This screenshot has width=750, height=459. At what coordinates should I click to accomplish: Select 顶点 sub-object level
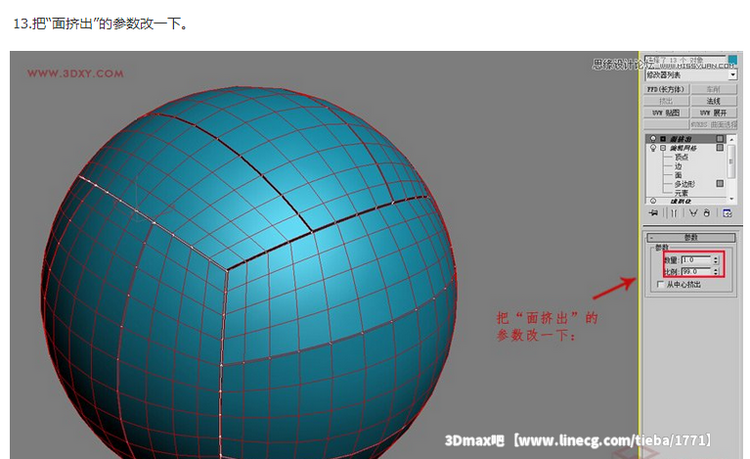point(682,157)
